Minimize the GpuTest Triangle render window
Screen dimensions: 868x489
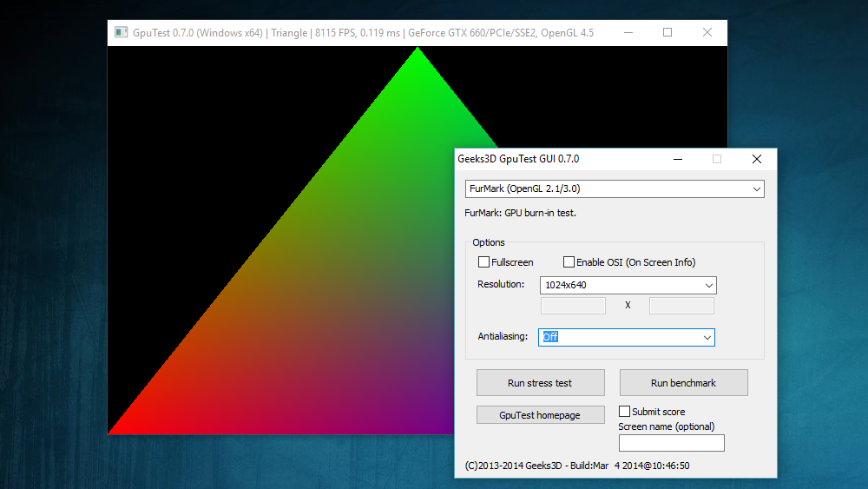pos(628,33)
